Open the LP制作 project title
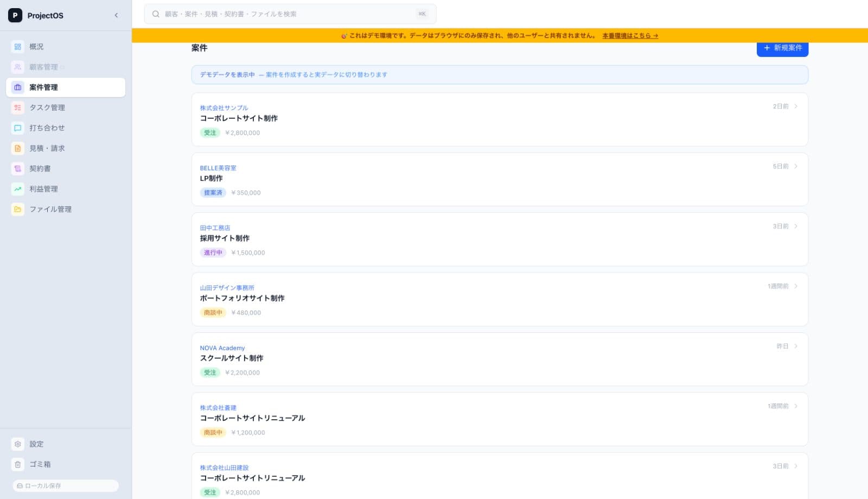Viewport: 868px width, 499px height. (211, 178)
